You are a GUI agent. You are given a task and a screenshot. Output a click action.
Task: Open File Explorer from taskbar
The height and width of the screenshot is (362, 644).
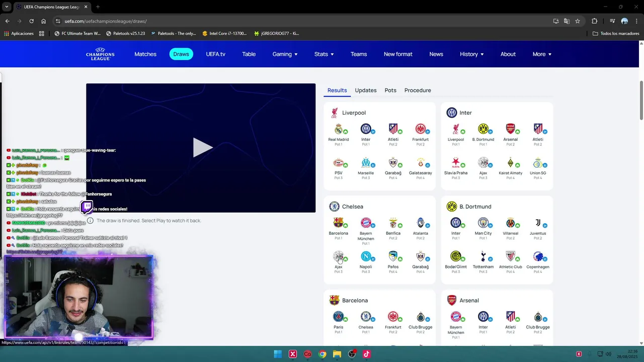point(337,354)
